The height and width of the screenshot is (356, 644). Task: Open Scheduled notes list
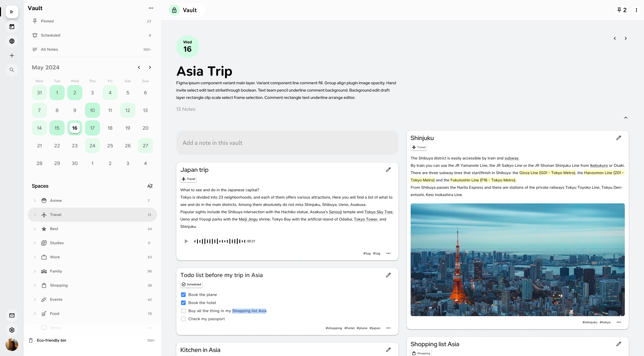coord(92,35)
